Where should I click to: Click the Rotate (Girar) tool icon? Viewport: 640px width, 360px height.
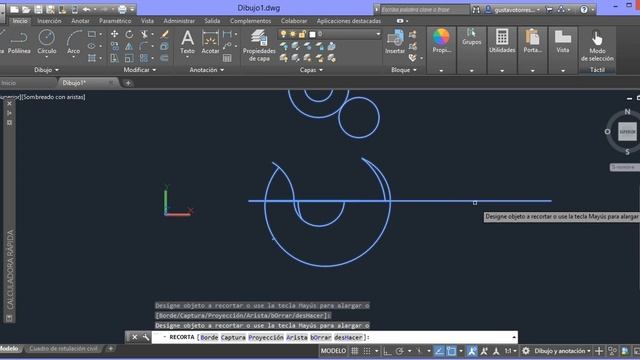[129, 34]
